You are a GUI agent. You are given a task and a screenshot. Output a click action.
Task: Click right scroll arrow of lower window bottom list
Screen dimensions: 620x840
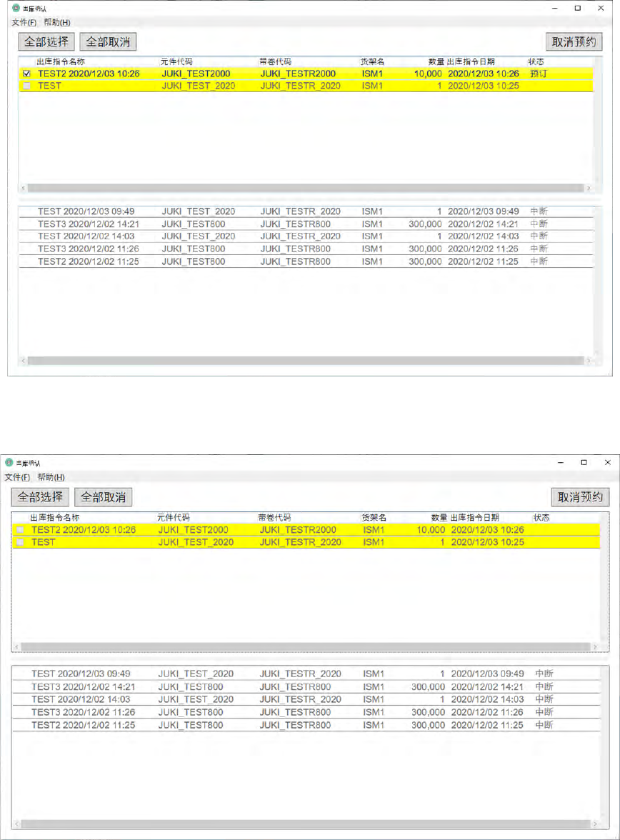pos(595,824)
